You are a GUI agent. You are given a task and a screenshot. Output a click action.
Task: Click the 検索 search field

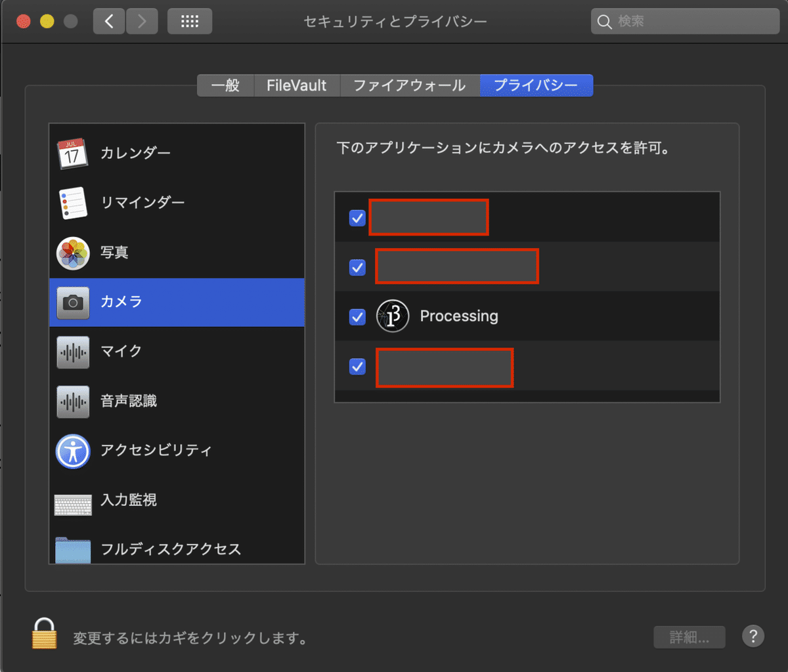pos(685,22)
